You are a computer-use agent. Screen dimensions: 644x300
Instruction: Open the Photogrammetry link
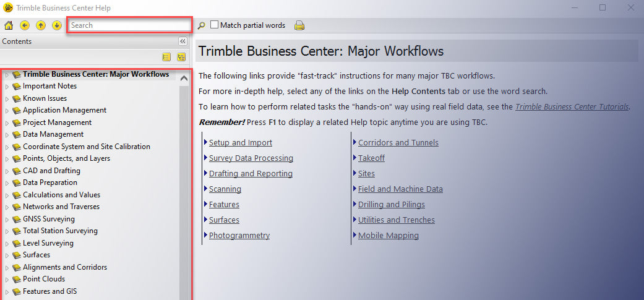point(239,236)
